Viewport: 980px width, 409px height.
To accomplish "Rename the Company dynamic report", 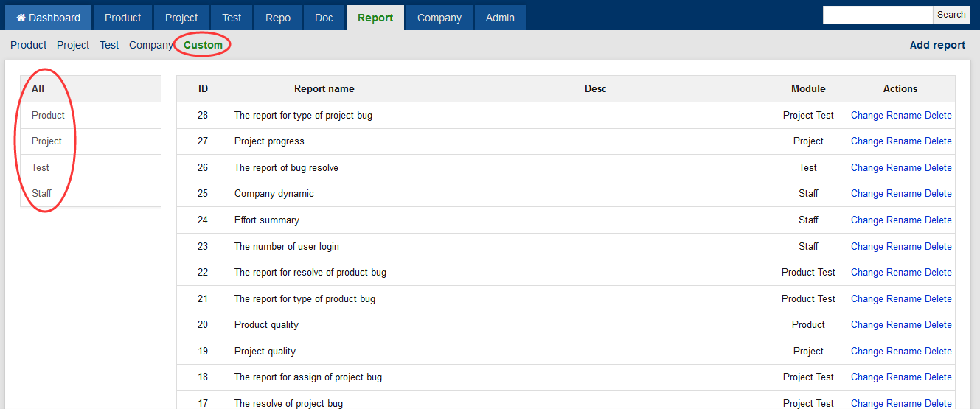I will click(x=903, y=193).
